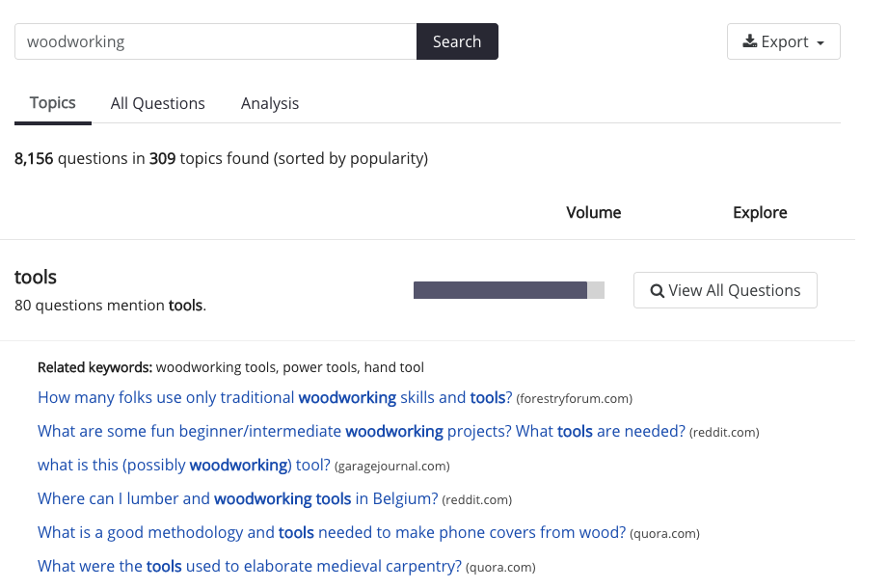Select the Explore column header

click(x=760, y=213)
